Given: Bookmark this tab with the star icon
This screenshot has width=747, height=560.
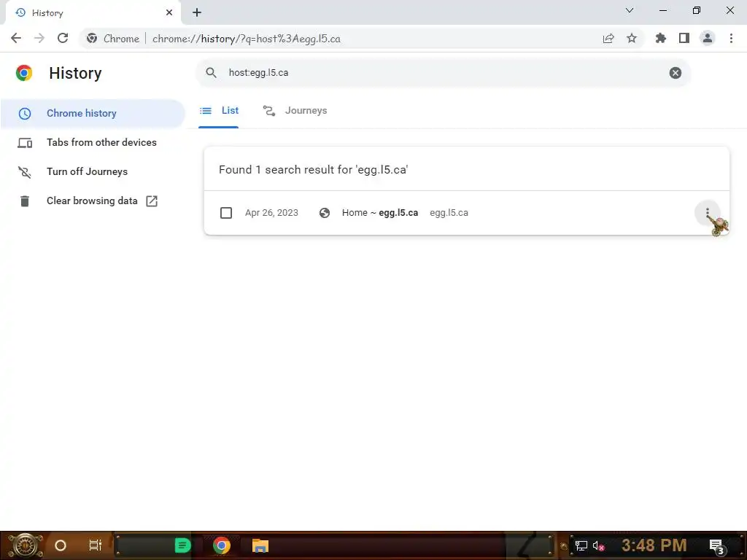Looking at the screenshot, I should [632, 39].
